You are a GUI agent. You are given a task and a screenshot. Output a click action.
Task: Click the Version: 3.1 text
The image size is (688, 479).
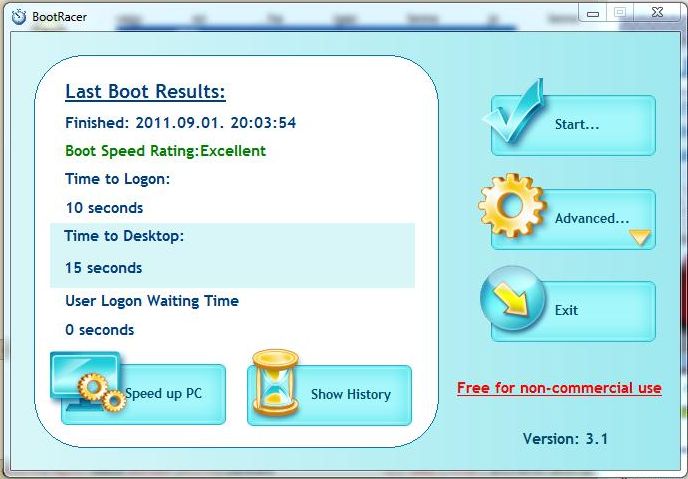point(565,439)
